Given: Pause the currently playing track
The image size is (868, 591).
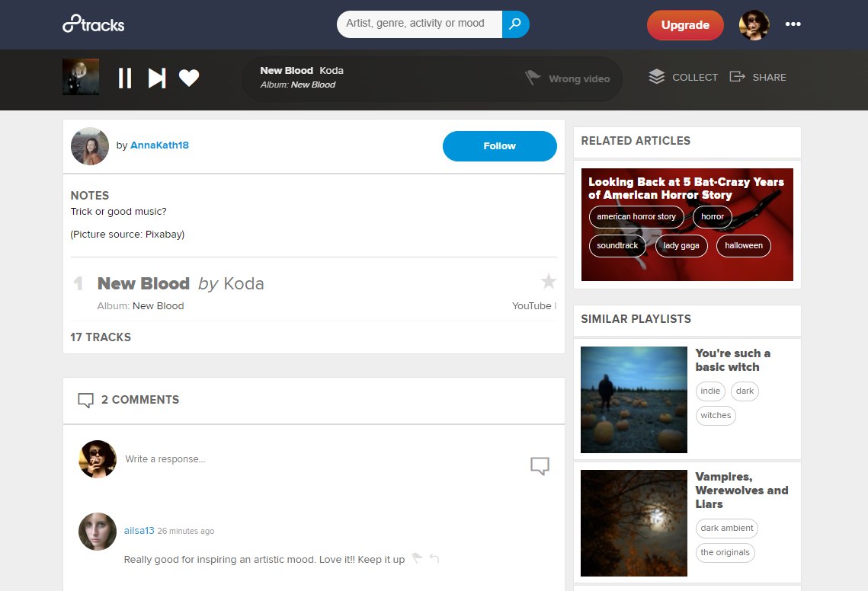Looking at the screenshot, I should (125, 78).
